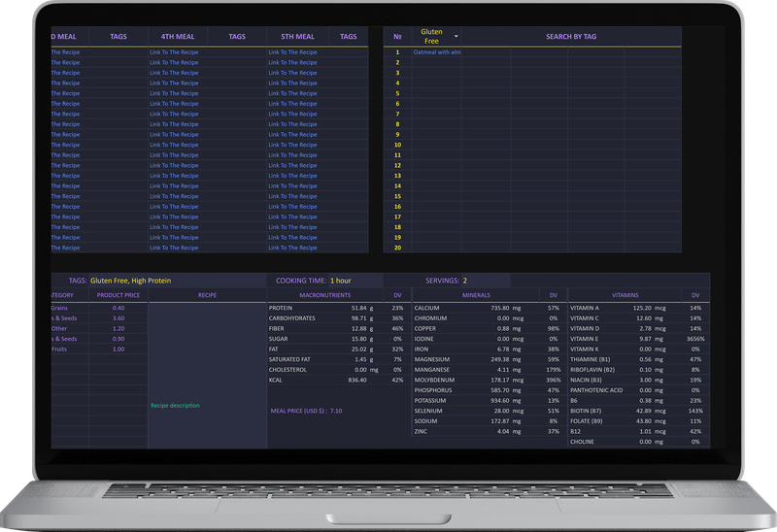Open the Gluten Free tag dropdown arrow
The image size is (777, 532).
tap(456, 36)
